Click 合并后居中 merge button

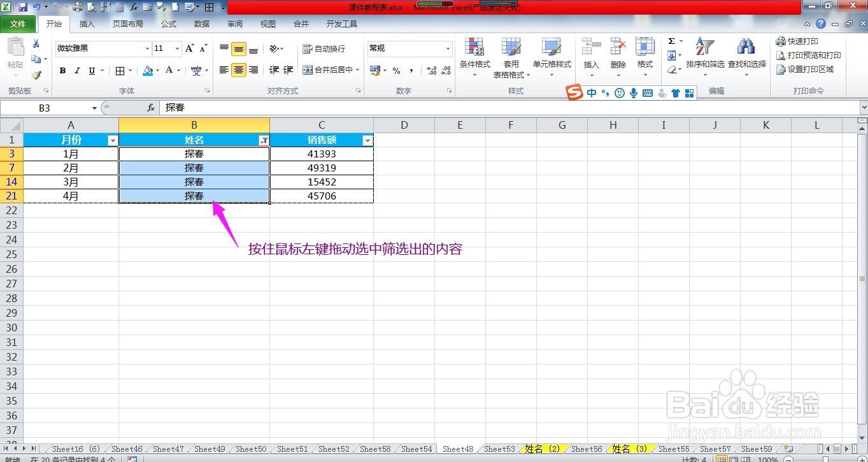(x=331, y=70)
